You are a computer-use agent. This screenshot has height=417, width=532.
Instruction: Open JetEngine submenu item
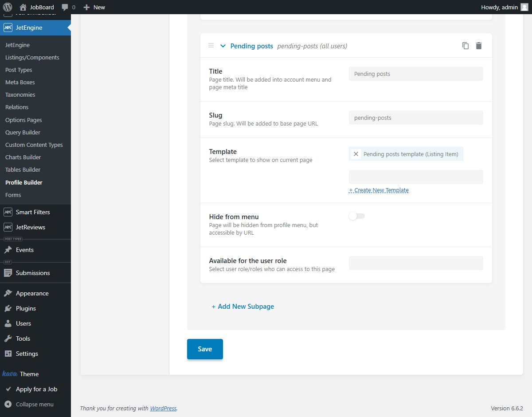point(17,45)
